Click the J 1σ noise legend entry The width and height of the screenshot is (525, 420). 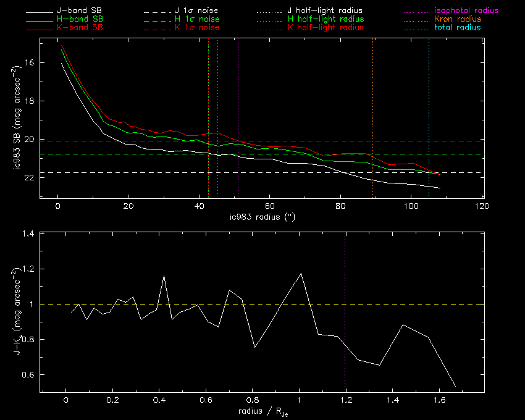coord(196,11)
